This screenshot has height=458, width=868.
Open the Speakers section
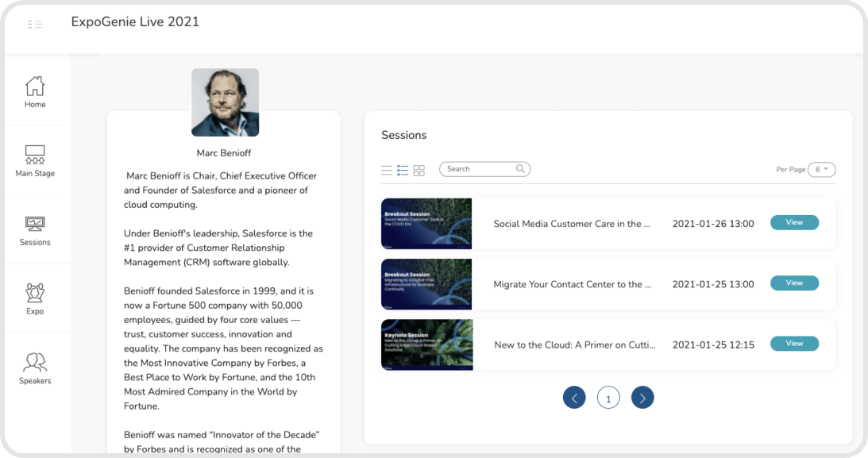35,368
